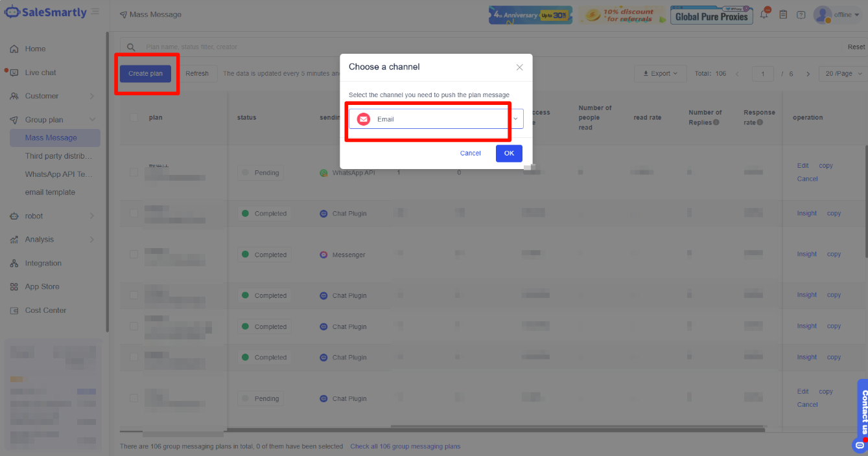Select email template in the sidebar
This screenshot has width=868, height=456.
pyautogui.click(x=50, y=192)
